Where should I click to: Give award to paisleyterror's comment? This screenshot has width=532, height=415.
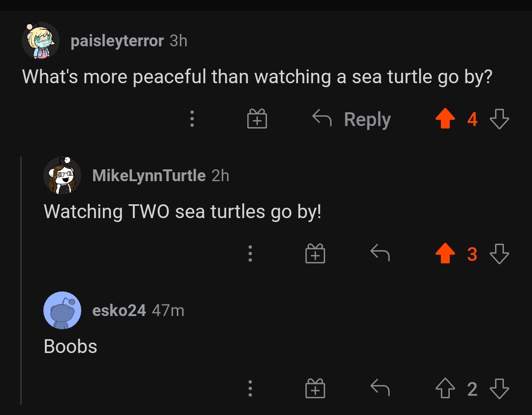click(257, 119)
